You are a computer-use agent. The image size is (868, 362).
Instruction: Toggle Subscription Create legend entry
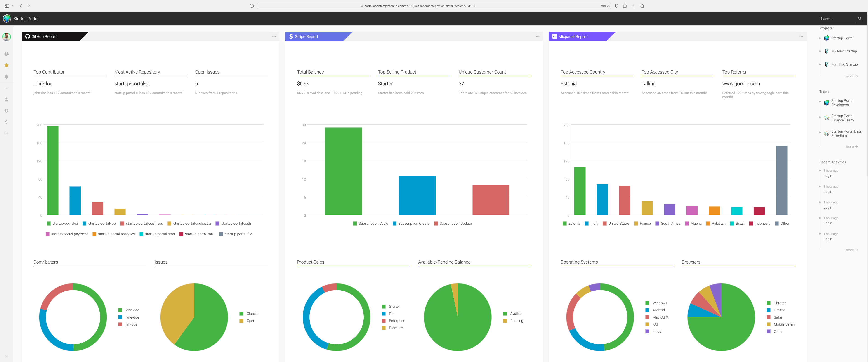(411, 223)
